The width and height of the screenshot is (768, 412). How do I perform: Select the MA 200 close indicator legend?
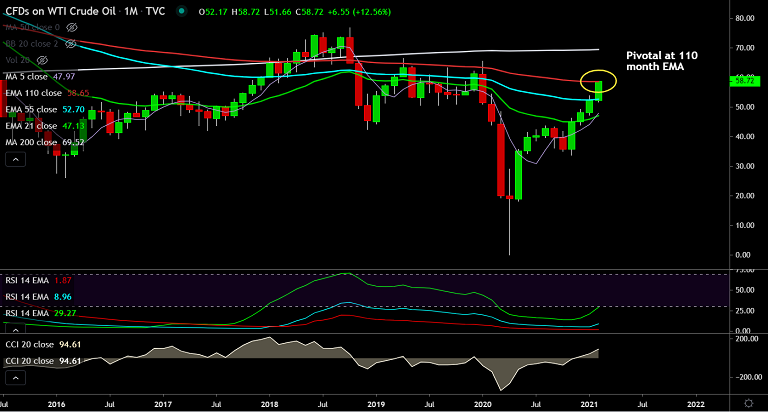[x=45, y=143]
